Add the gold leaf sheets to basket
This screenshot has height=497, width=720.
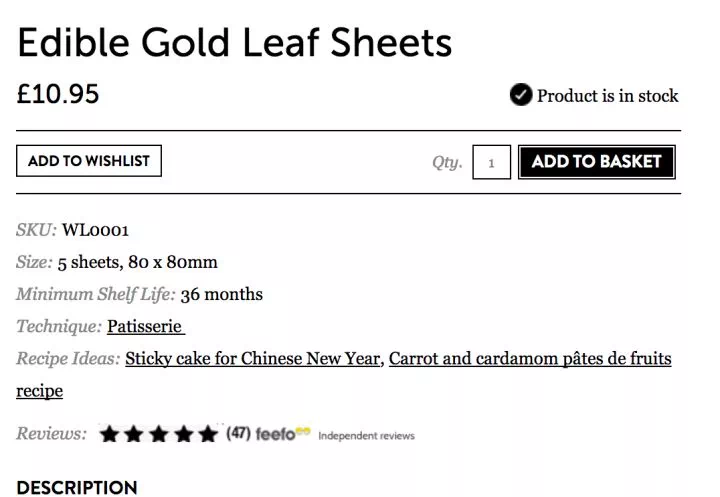click(x=596, y=162)
